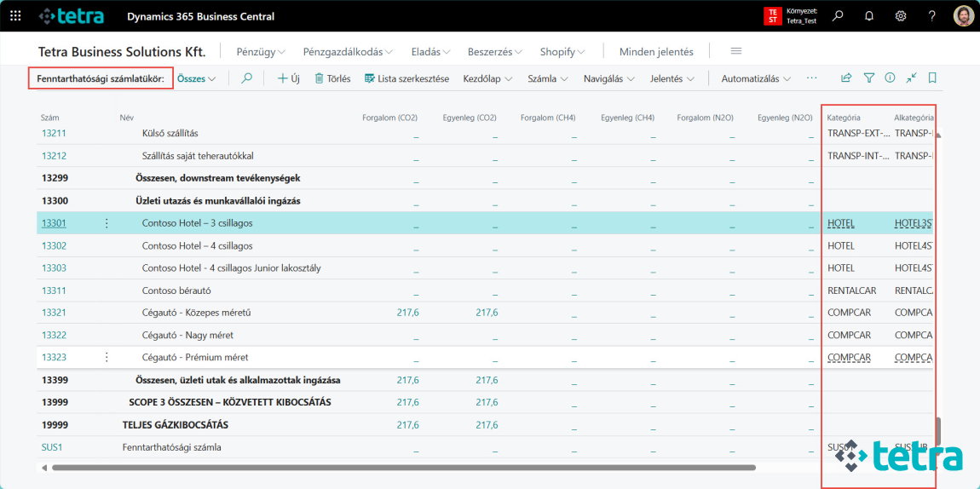Open the settings gear
980x489 pixels.
tap(901, 16)
